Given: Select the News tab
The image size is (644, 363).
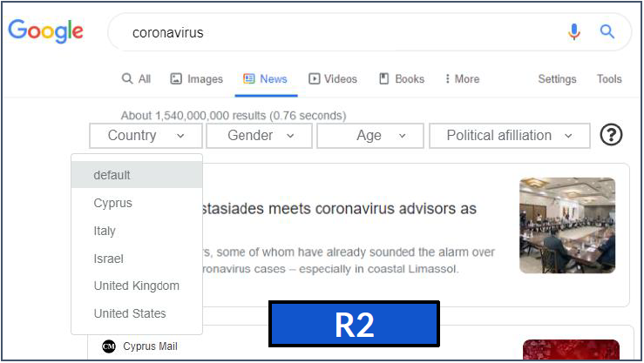Looking at the screenshot, I should click(265, 78).
